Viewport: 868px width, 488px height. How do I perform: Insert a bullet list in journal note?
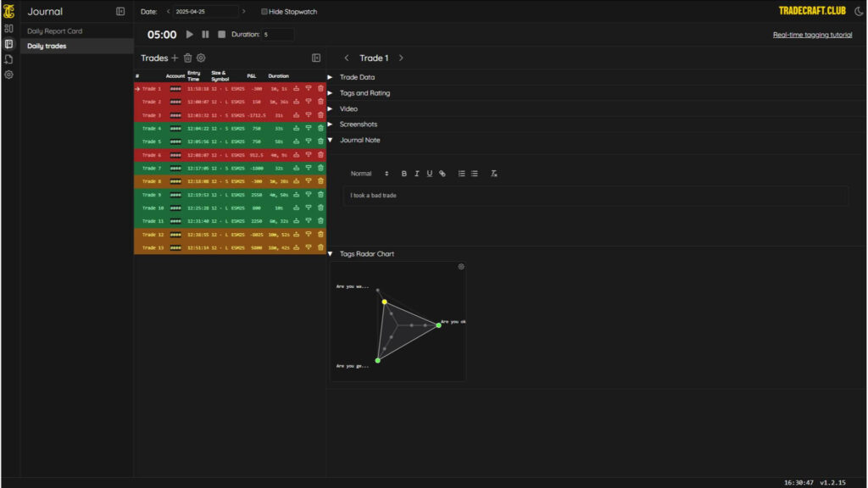[x=475, y=174]
